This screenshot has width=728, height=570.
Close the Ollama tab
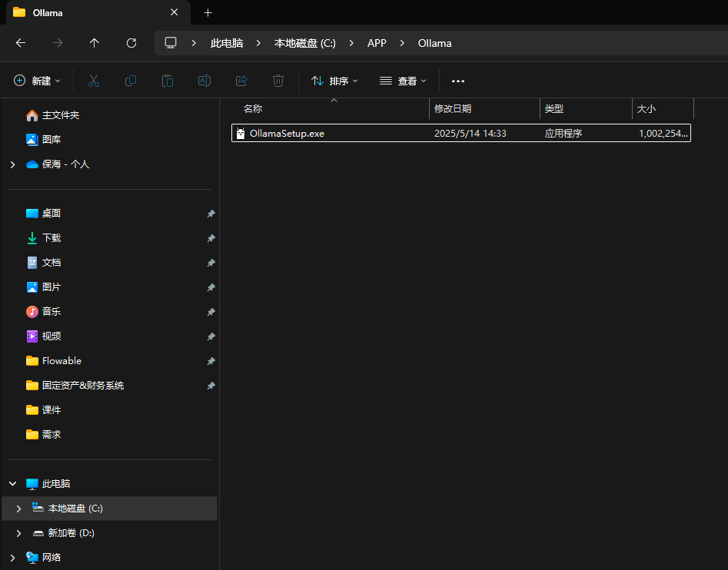point(174,12)
